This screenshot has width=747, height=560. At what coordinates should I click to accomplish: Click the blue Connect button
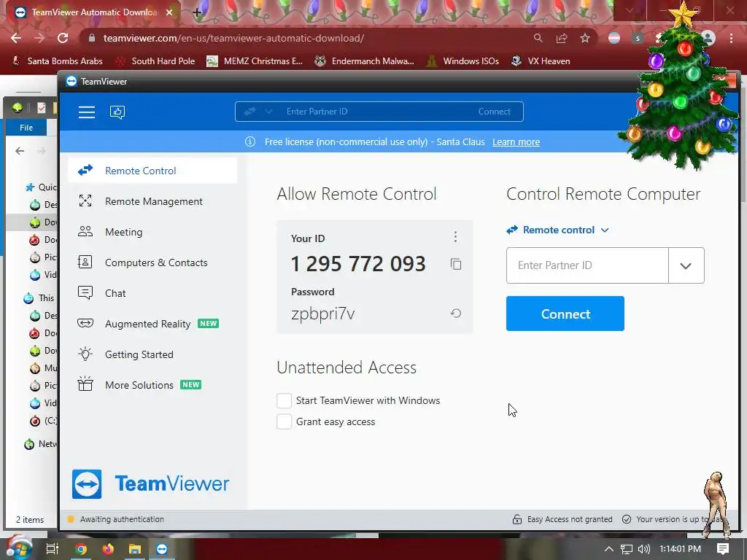(565, 314)
